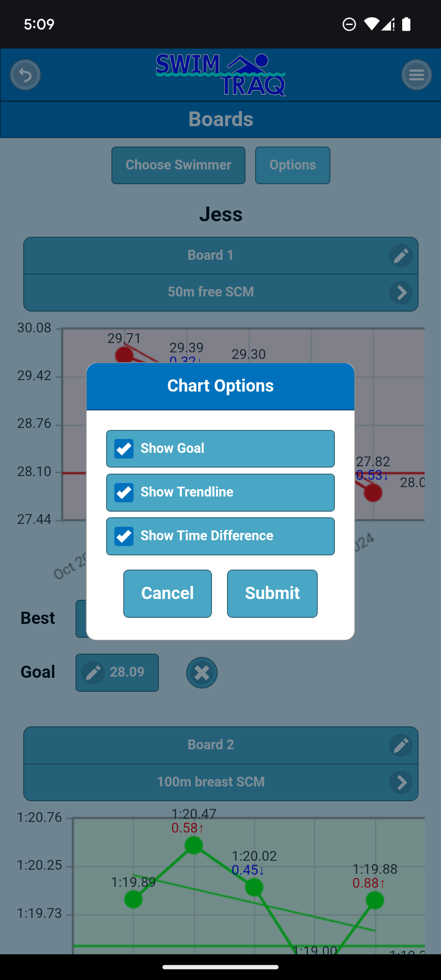The width and height of the screenshot is (441, 980).
Task: Edit Board 2 with the pencil icon
Action: 401,745
